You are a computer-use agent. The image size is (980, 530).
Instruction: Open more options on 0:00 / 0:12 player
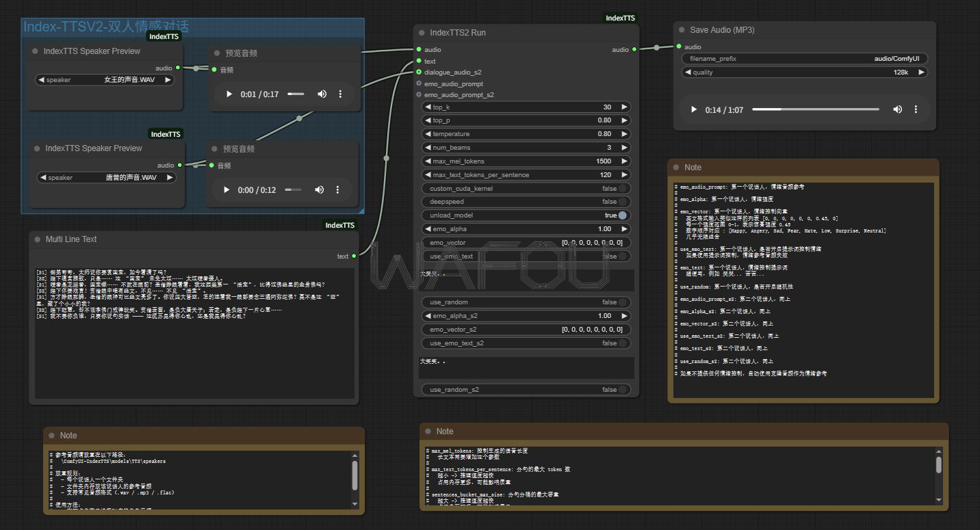[x=337, y=190]
